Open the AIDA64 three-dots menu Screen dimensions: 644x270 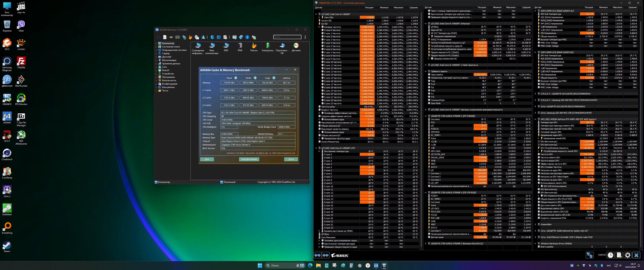coord(305,37)
